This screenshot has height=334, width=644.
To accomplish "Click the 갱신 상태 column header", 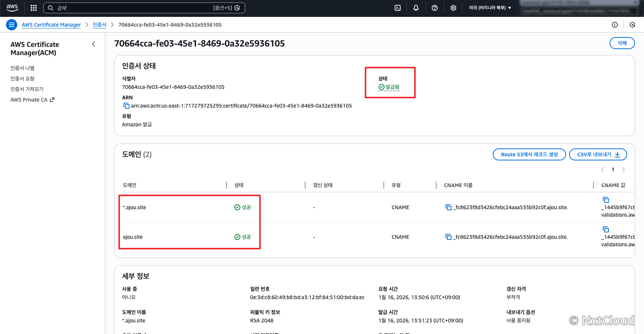I will click(x=323, y=185).
